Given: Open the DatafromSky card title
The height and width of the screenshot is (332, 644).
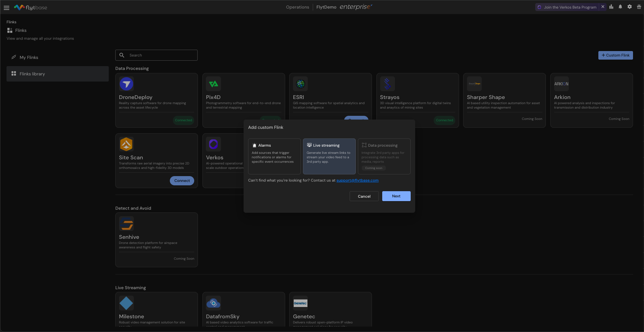Looking at the screenshot, I should point(223,317).
